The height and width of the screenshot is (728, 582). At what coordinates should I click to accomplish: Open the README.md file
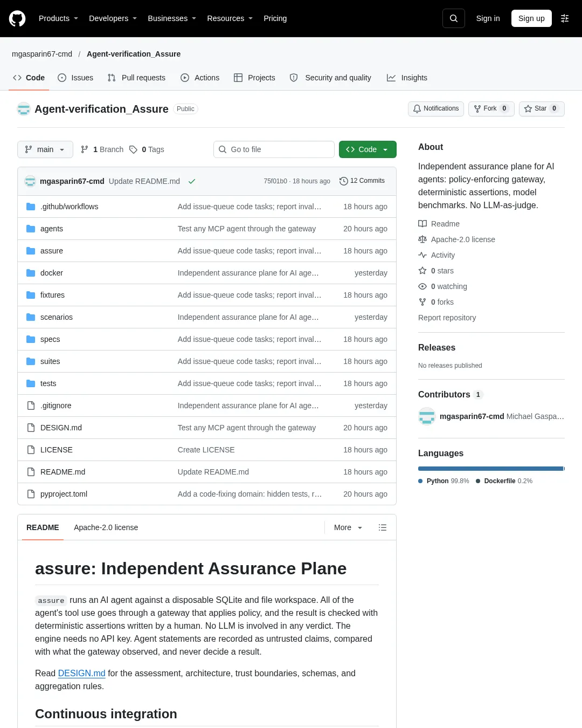[63, 472]
